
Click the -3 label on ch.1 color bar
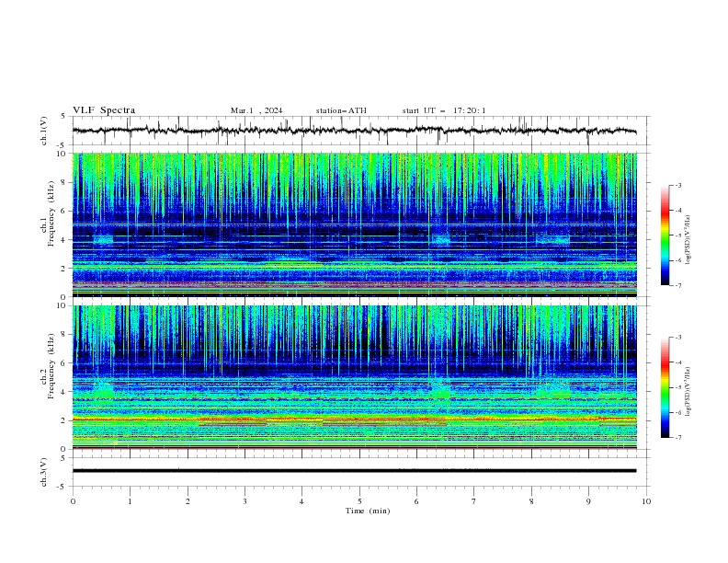(678, 185)
